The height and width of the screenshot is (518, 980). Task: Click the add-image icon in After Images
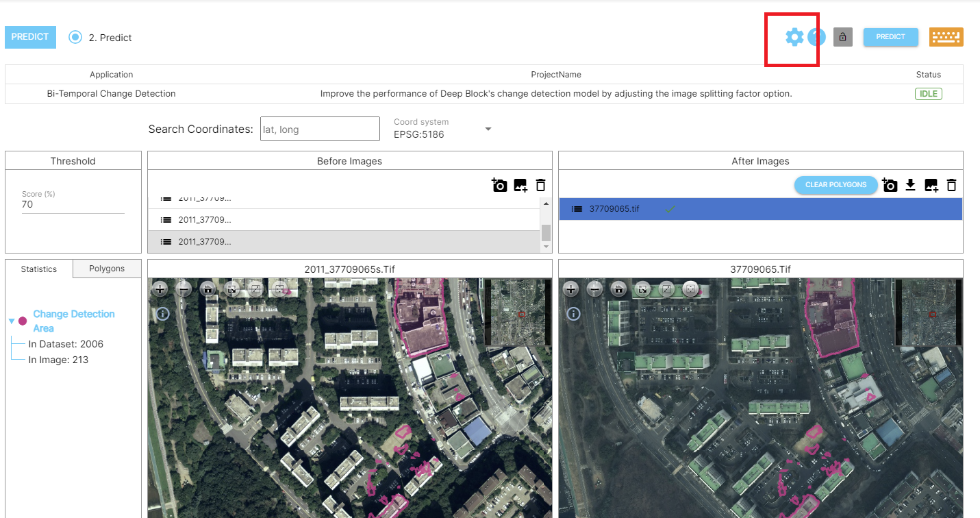click(x=931, y=185)
